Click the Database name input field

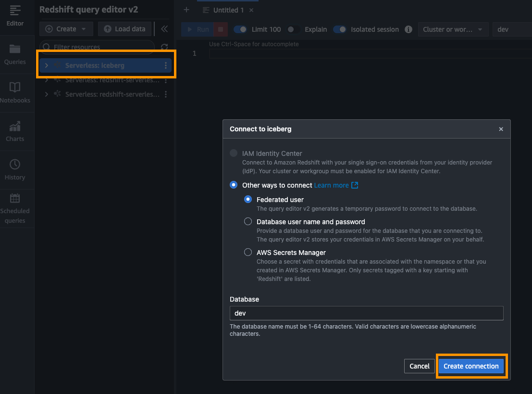pos(366,313)
